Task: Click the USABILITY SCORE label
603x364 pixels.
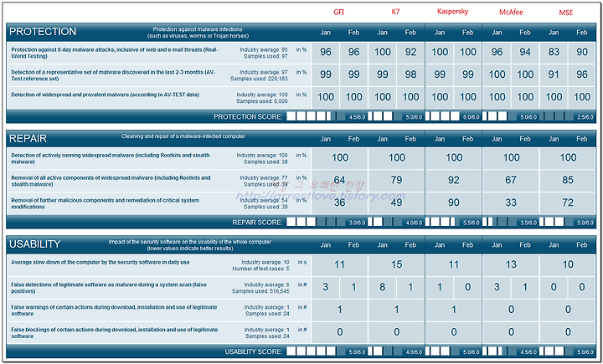Action: pos(254,351)
